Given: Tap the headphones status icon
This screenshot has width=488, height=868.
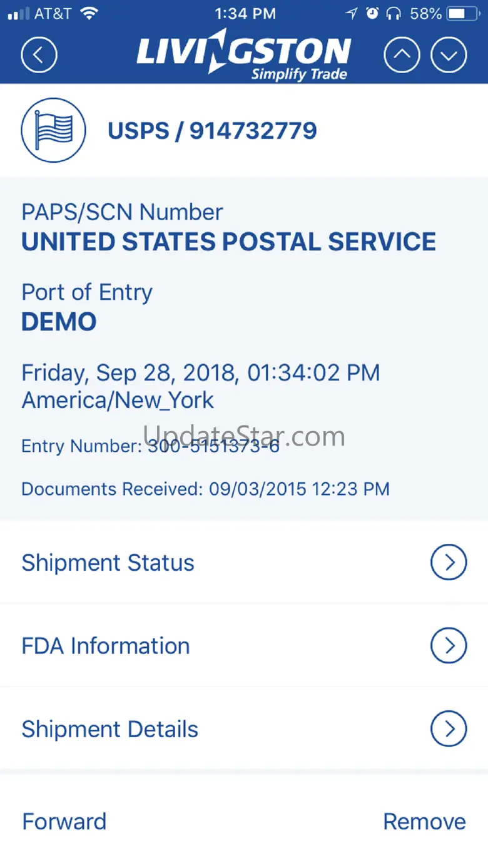Looking at the screenshot, I should pyautogui.click(x=394, y=14).
